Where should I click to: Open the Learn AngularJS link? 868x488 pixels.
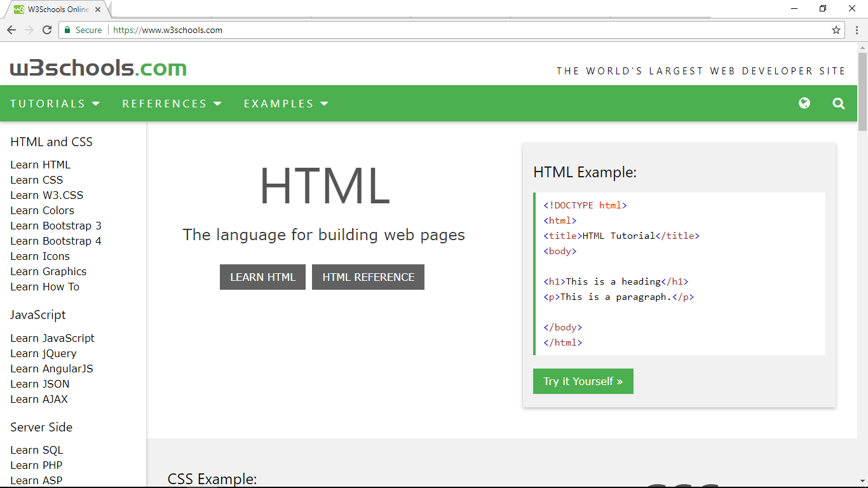click(52, 369)
